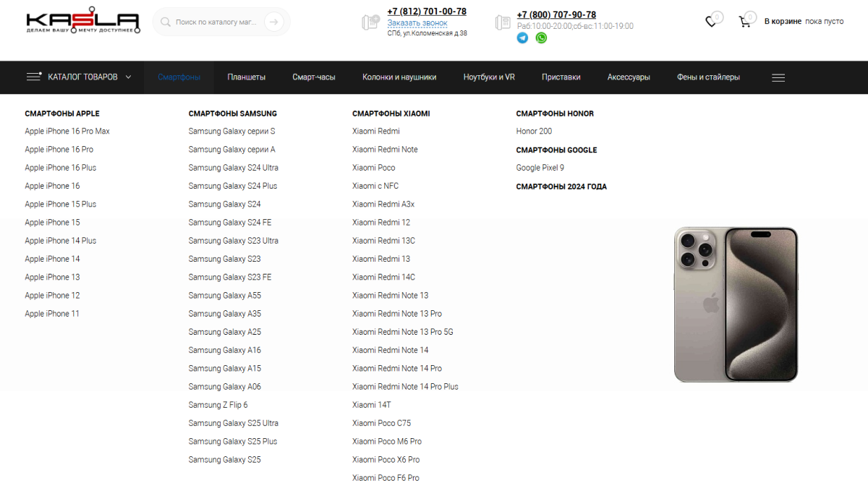Select Samsung Galaxy S25 Ultra link
The width and height of the screenshot is (868, 488).
click(233, 424)
